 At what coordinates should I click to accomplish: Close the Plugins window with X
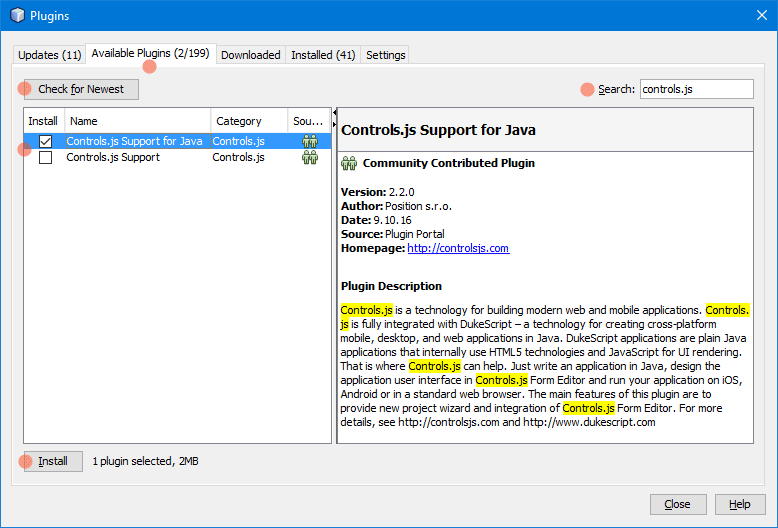762,15
